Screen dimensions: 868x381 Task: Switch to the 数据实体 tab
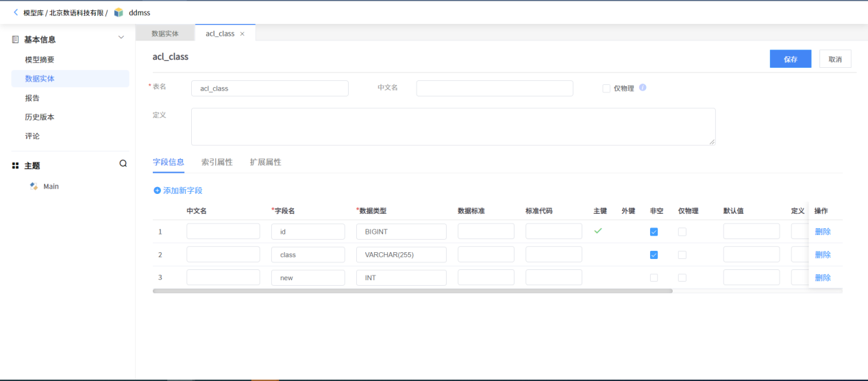pyautogui.click(x=165, y=34)
